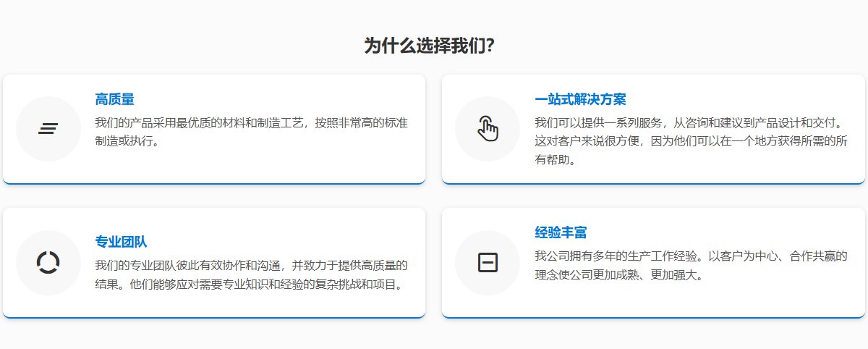Click the text line 制造或执行。
Screen dimensions: 868x349
127,141
